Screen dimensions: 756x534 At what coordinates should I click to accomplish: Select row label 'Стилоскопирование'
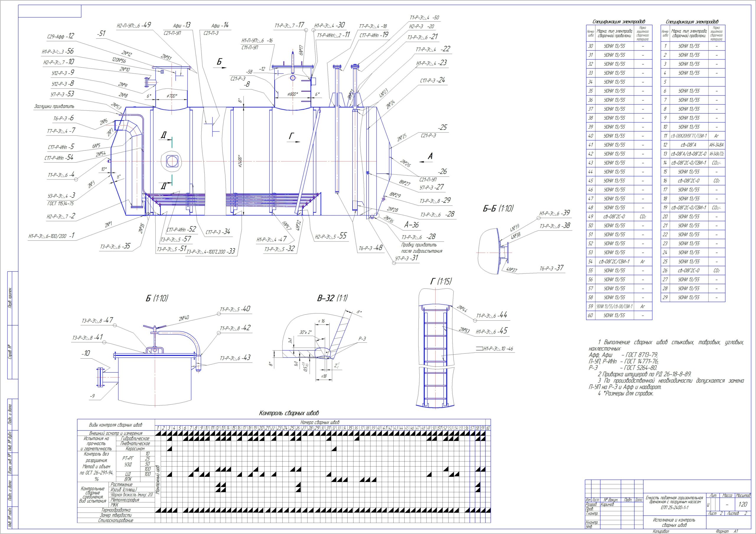coord(115,520)
